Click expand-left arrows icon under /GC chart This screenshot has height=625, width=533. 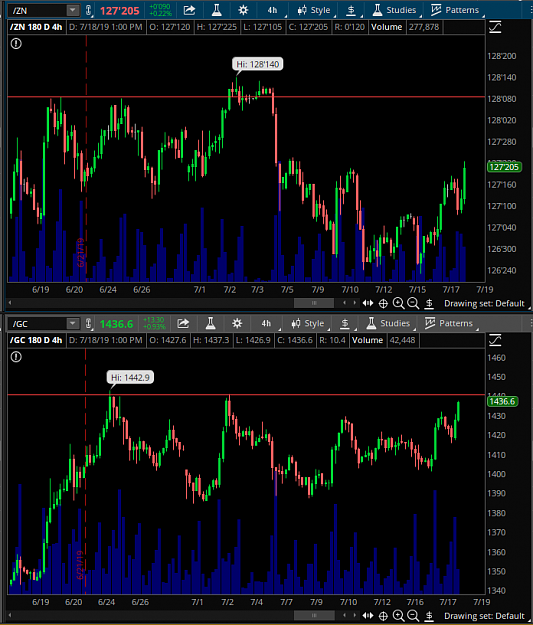tap(368, 616)
